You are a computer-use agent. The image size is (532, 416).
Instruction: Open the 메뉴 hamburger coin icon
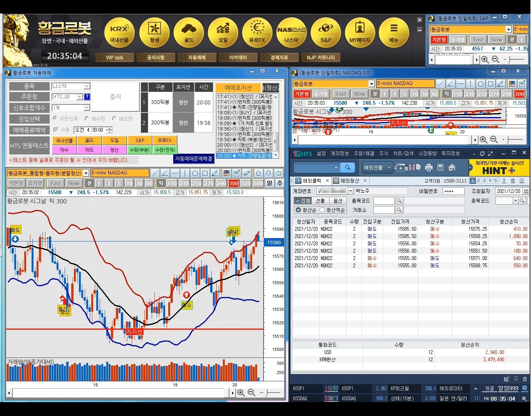click(x=394, y=32)
